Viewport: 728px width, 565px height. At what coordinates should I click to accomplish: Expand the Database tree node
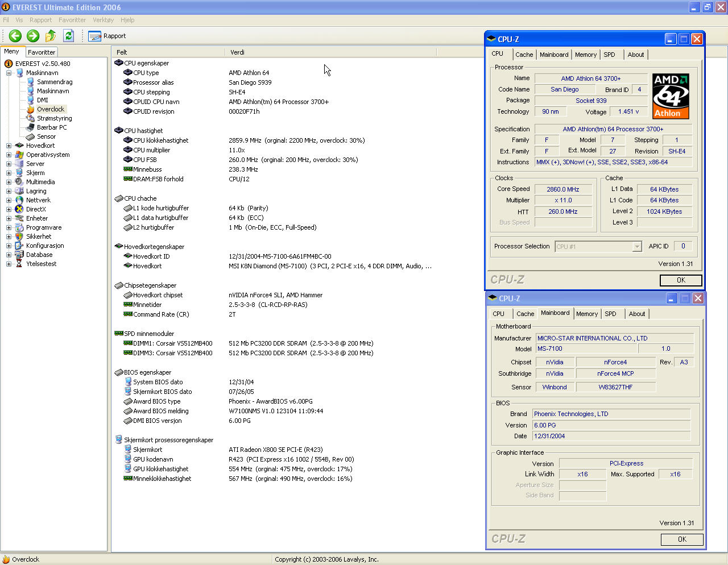pos(9,255)
